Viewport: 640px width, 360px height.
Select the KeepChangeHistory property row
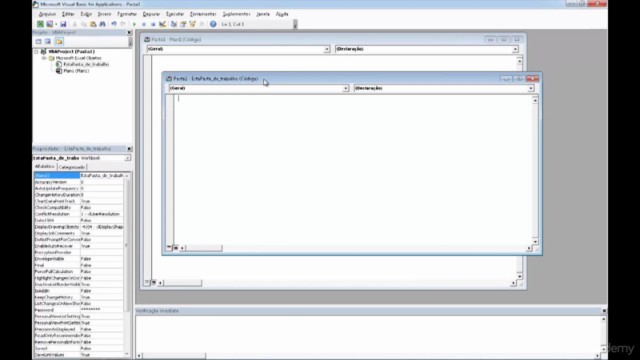78,297
